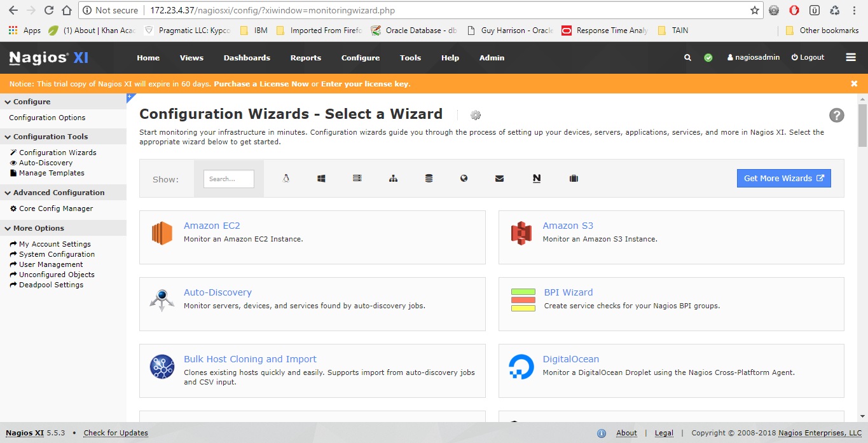Go to the browser home page
This screenshot has width=868, height=443.
point(67,10)
